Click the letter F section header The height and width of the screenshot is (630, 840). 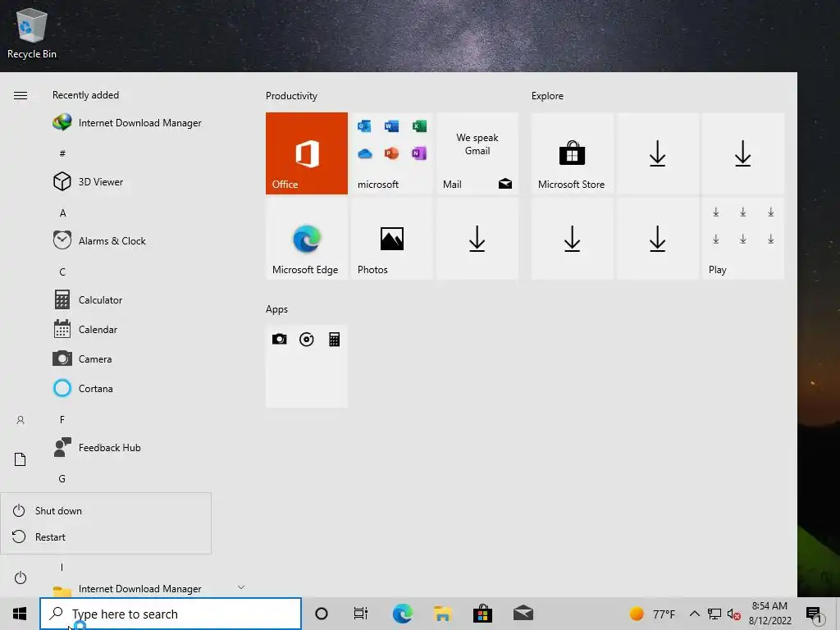click(x=62, y=419)
